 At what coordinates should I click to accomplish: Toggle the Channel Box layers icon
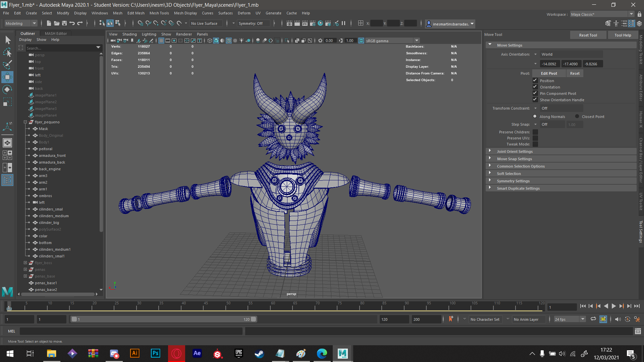[639, 23]
